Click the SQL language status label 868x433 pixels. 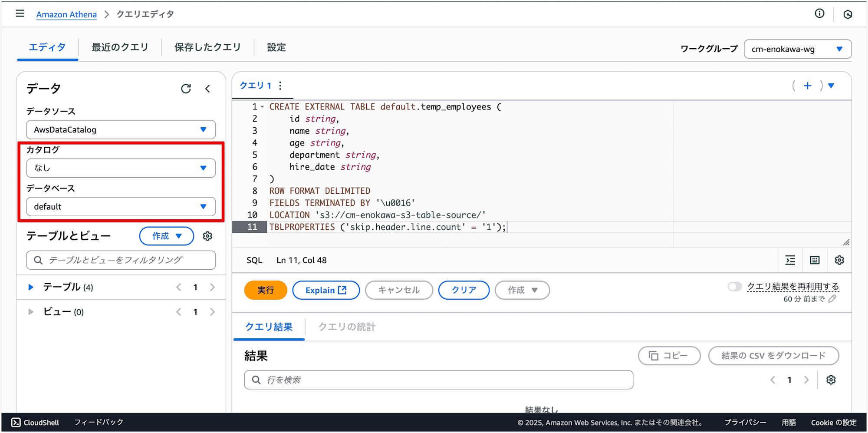254,260
